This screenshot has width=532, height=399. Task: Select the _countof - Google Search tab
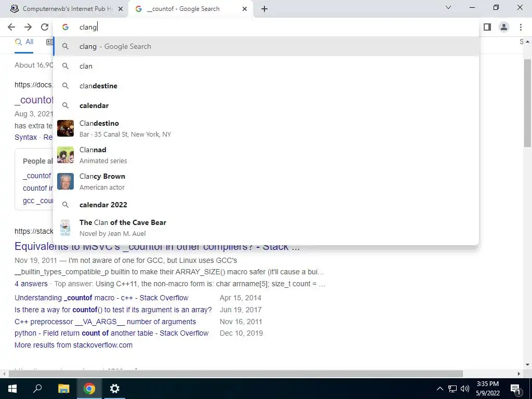click(191, 9)
